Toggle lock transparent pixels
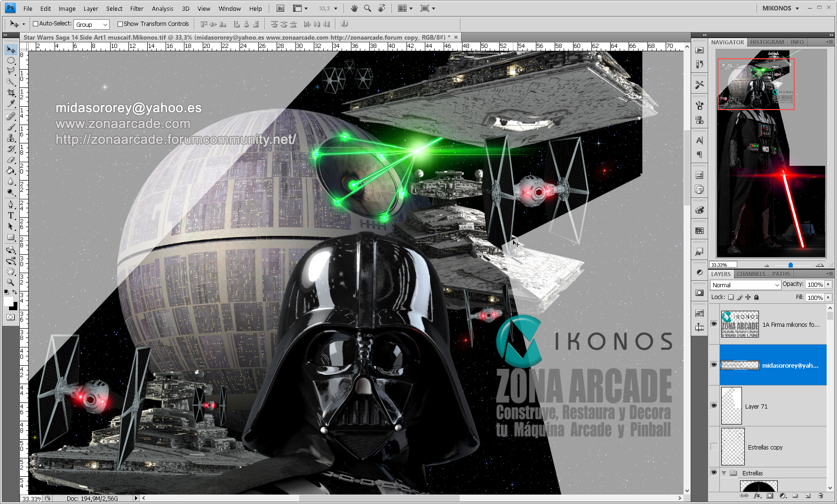 pos(731,297)
